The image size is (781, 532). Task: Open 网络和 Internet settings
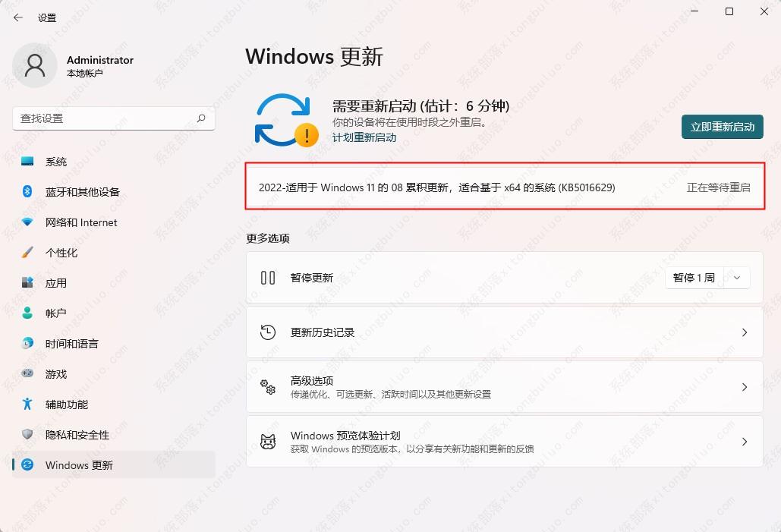tap(80, 222)
